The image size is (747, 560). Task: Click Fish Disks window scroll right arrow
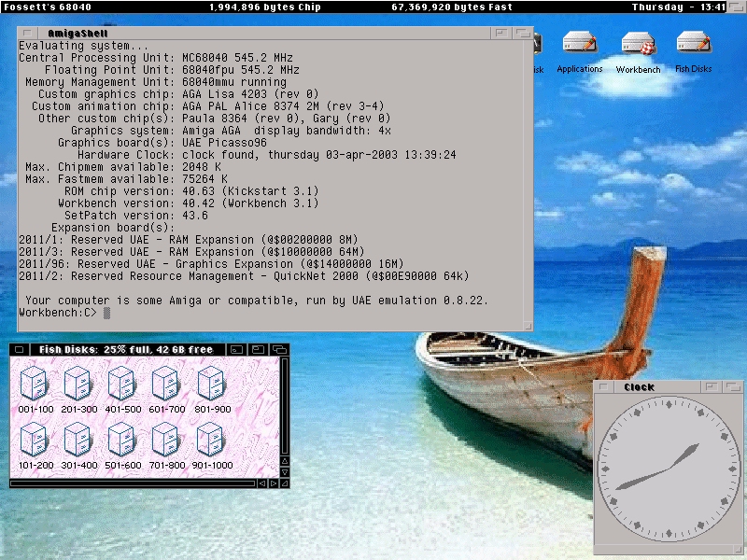274,483
